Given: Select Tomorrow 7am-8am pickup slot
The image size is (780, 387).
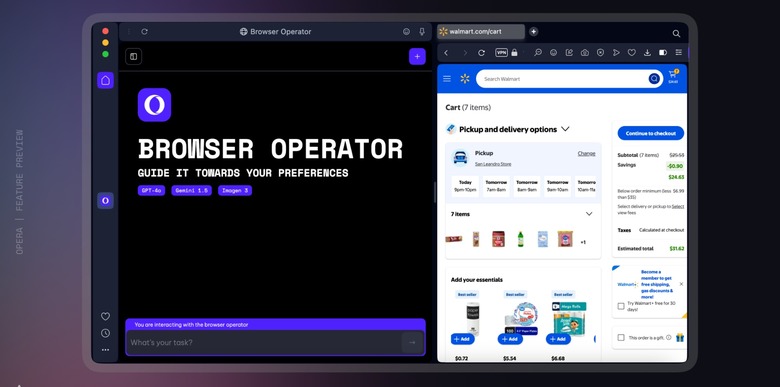Looking at the screenshot, I should coord(496,186).
